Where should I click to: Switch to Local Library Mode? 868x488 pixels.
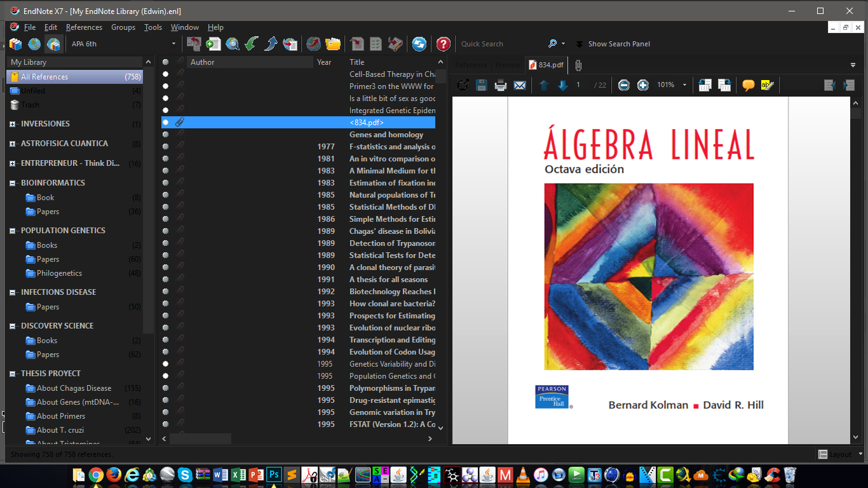(x=16, y=44)
